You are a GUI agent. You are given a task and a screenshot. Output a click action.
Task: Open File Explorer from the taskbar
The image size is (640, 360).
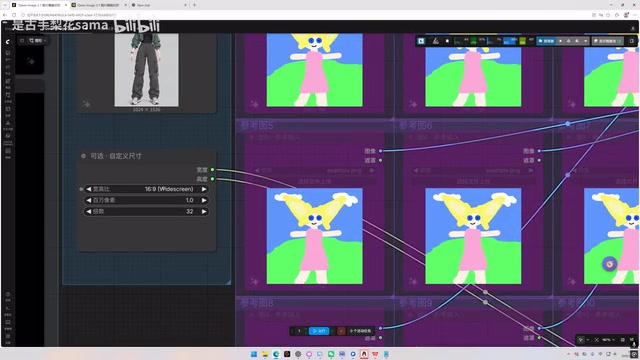(x=265, y=354)
